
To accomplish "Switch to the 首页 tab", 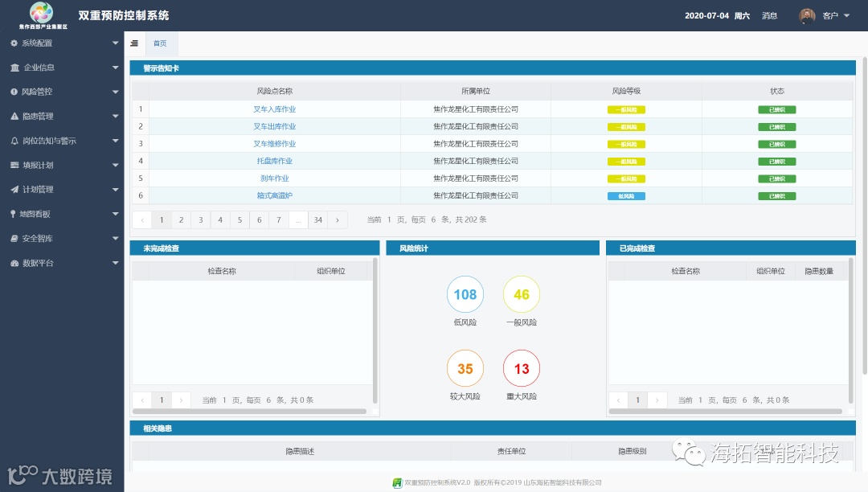I will (x=160, y=43).
